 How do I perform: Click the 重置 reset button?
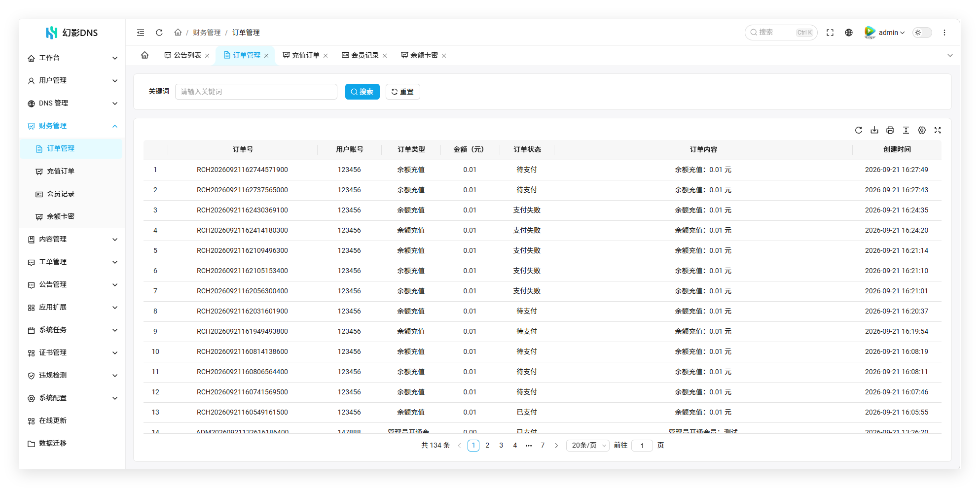(403, 92)
